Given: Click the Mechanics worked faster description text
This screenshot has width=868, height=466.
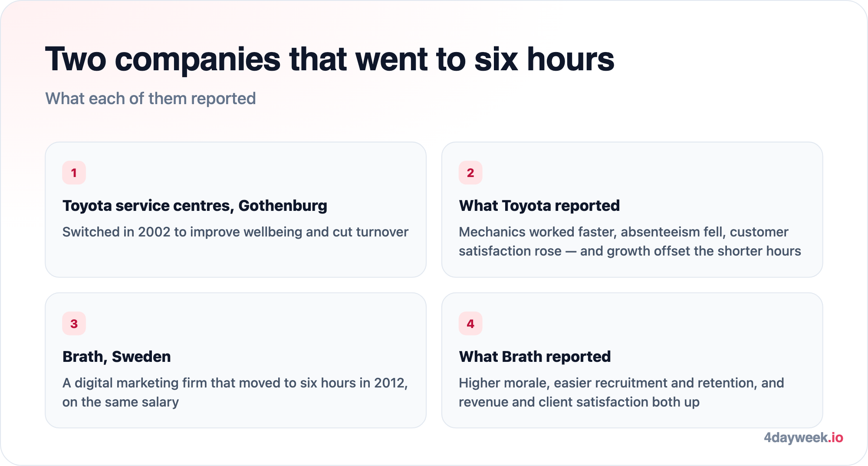Looking at the screenshot, I should pyautogui.click(x=630, y=242).
